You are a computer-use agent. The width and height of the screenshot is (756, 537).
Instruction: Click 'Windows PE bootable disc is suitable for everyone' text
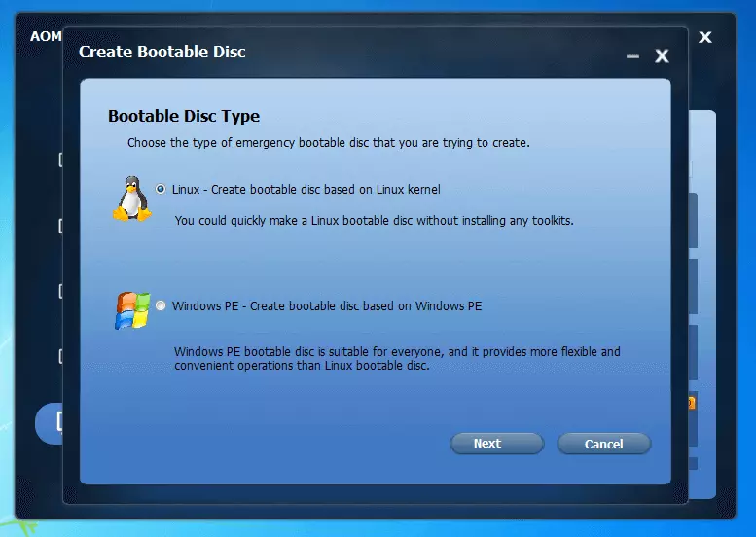(x=309, y=351)
